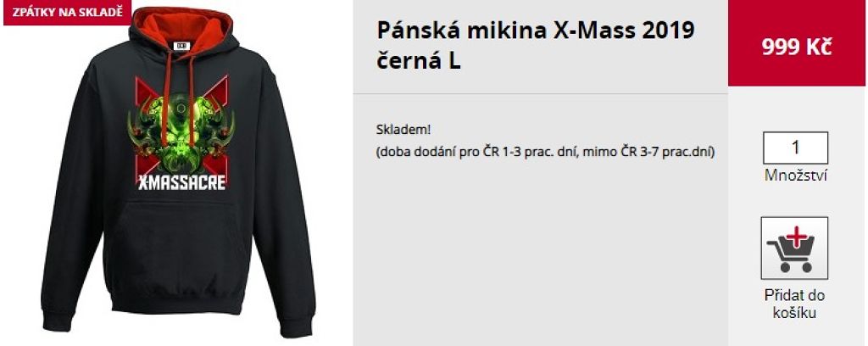
Task: Click the delivery time note for ČR
Action: tap(546, 152)
